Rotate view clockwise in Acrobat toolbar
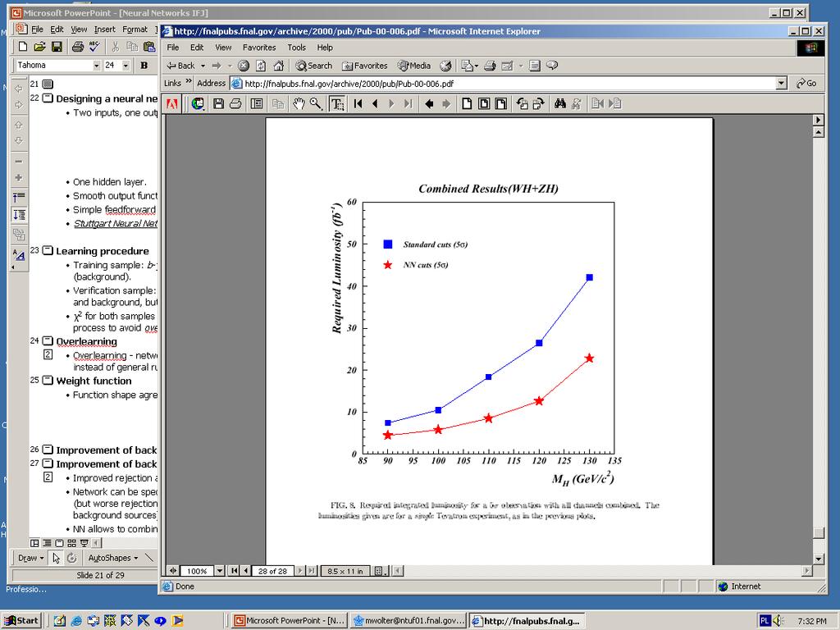This screenshot has height=630, width=840. click(x=539, y=104)
